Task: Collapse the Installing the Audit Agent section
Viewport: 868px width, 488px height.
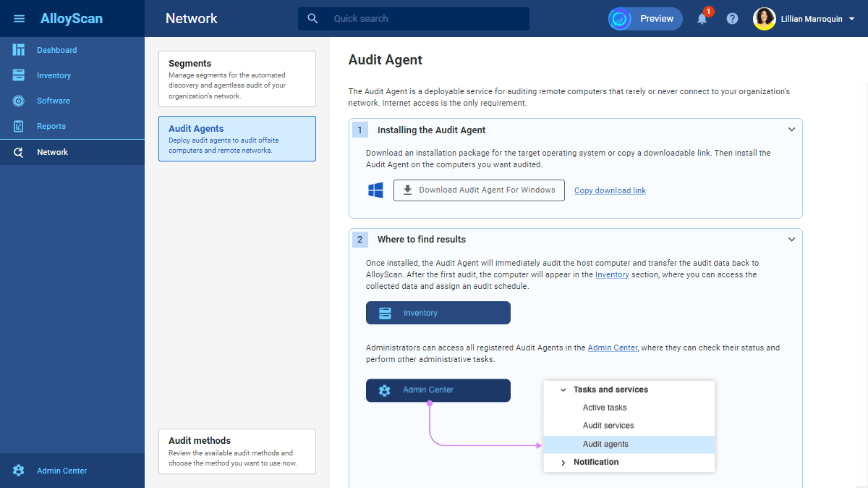Action: (791, 130)
